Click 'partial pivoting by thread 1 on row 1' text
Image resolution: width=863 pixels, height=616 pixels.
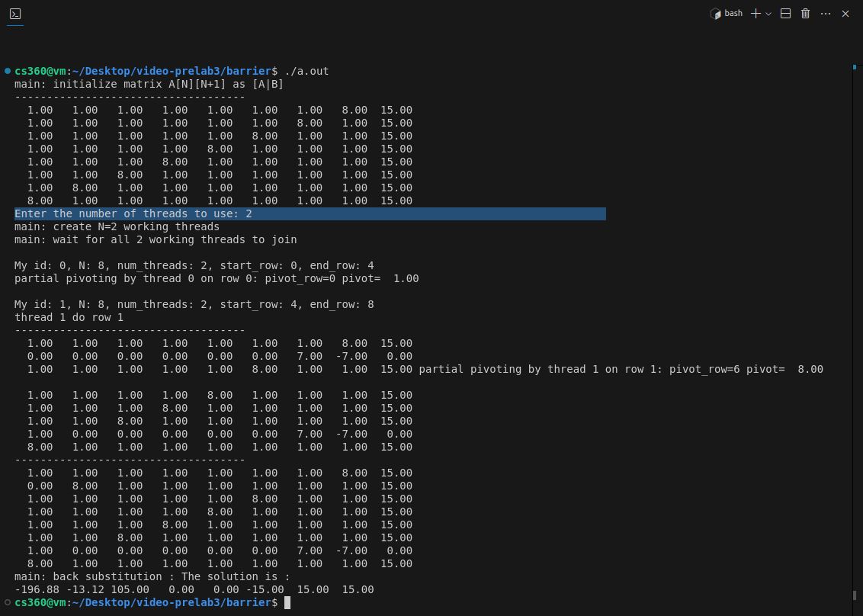pos(621,370)
